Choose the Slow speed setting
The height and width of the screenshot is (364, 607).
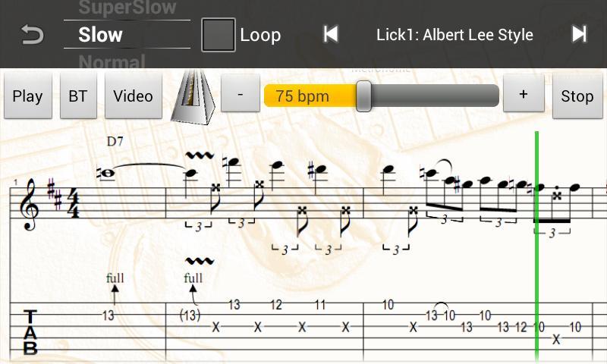pyautogui.click(x=101, y=34)
